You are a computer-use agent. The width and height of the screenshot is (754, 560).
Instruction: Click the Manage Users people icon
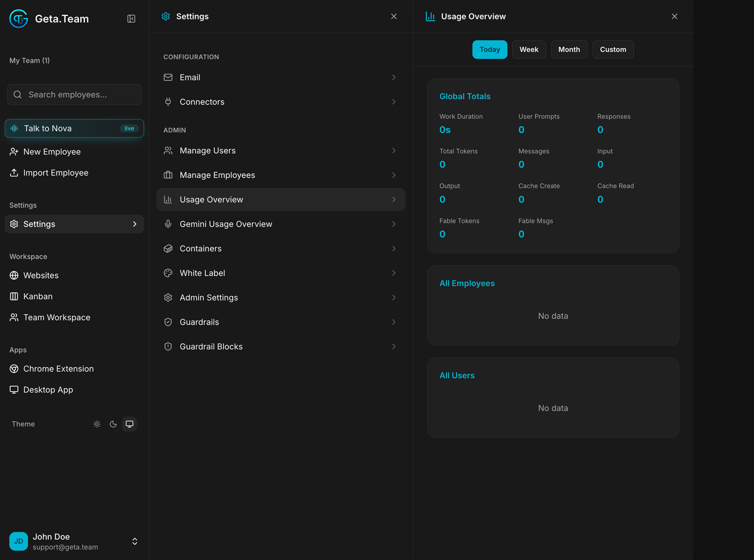click(x=168, y=151)
